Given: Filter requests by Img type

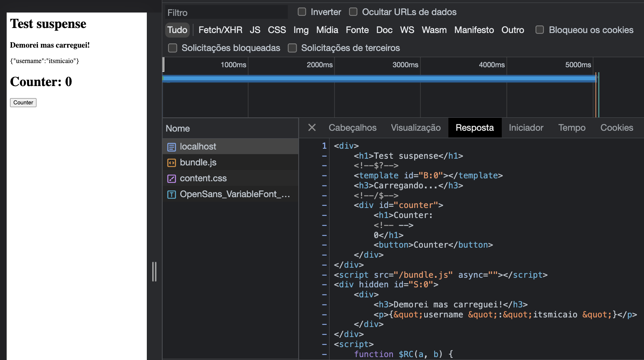Looking at the screenshot, I should point(301,30).
